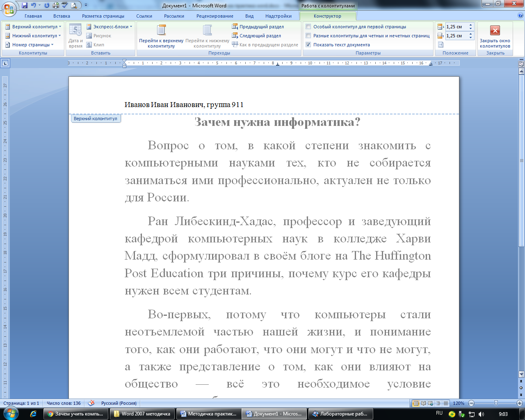Open the Рецензирование tab
The image size is (525, 420).
[215, 16]
